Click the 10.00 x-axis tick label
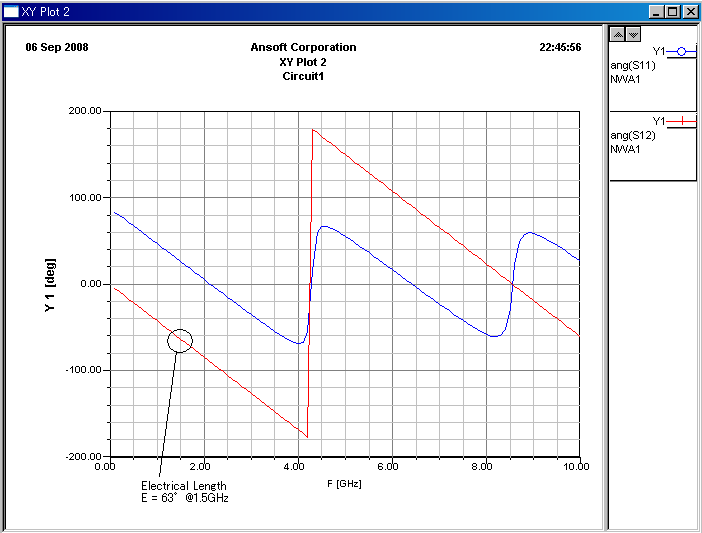The height and width of the screenshot is (533, 702). tap(576, 467)
